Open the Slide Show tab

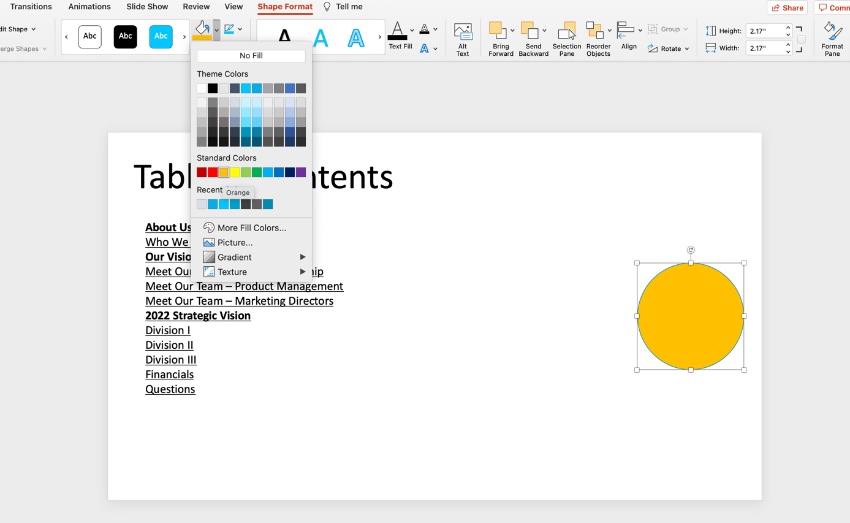coord(147,7)
